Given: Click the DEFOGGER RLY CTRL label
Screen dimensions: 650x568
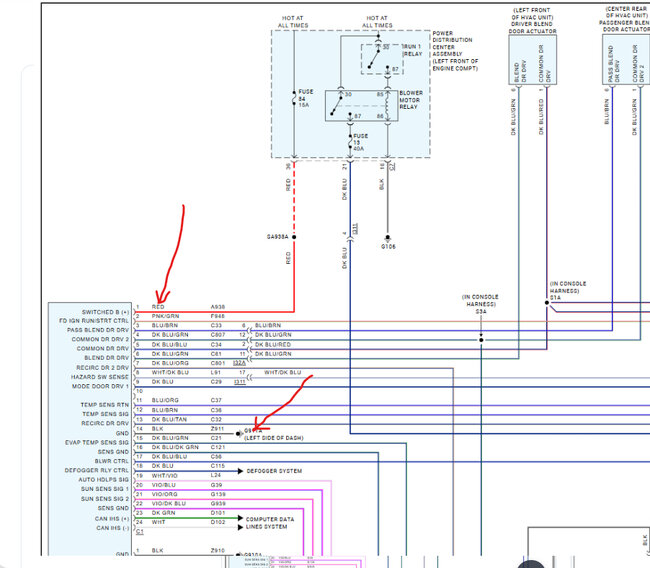Looking at the screenshot, I should [97, 470].
